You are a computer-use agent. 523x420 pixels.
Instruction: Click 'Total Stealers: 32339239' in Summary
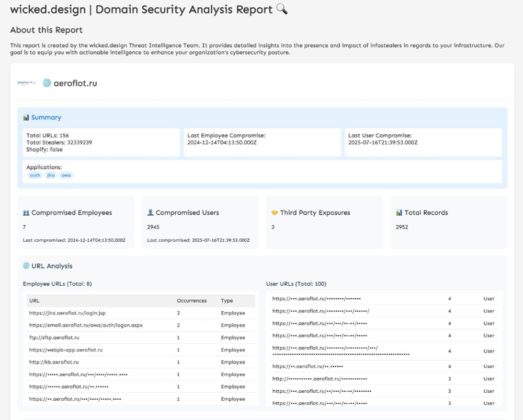pos(59,143)
